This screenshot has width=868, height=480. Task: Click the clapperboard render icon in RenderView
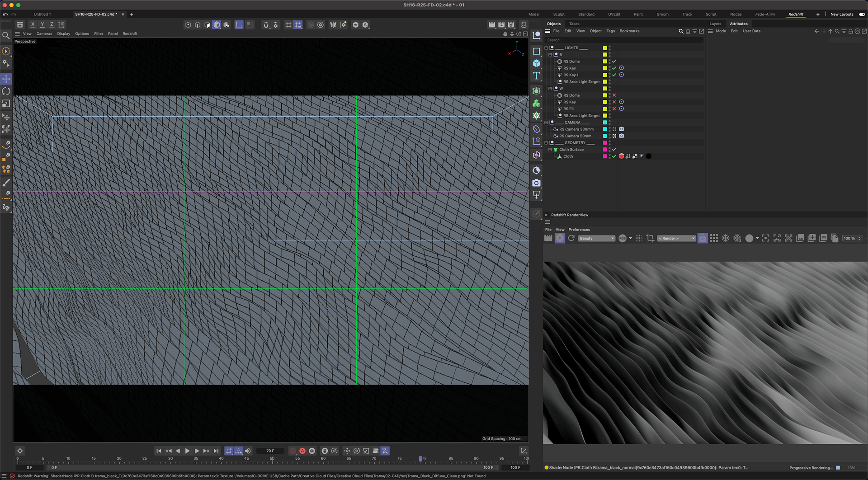coord(548,238)
